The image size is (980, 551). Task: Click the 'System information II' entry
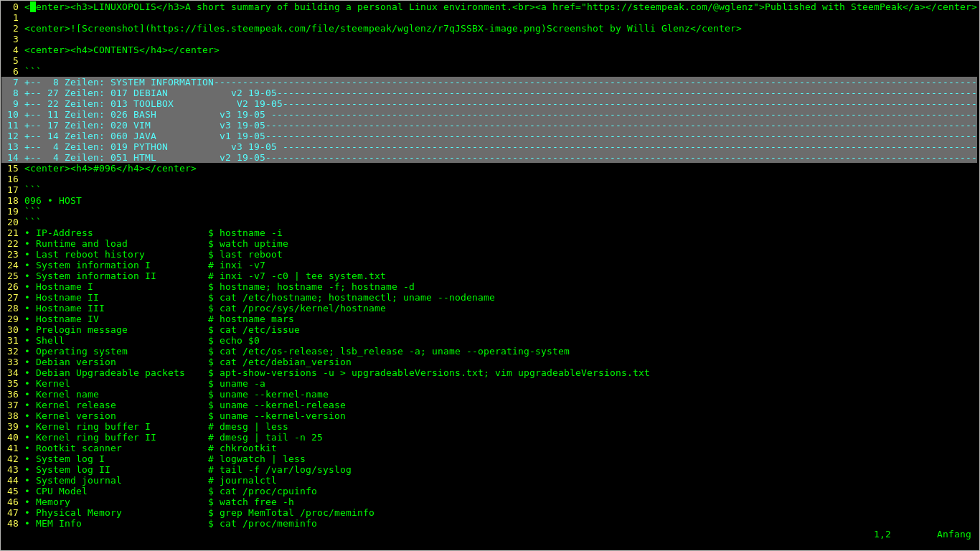pos(96,276)
